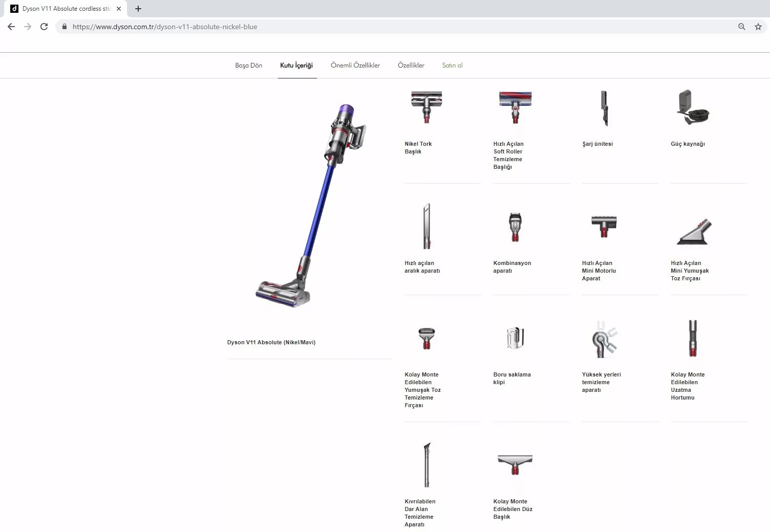This screenshot has height=532, width=770.
Task: Click 'Yüksek yerleri temizleme aparatı' label
Action: (x=602, y=382)
